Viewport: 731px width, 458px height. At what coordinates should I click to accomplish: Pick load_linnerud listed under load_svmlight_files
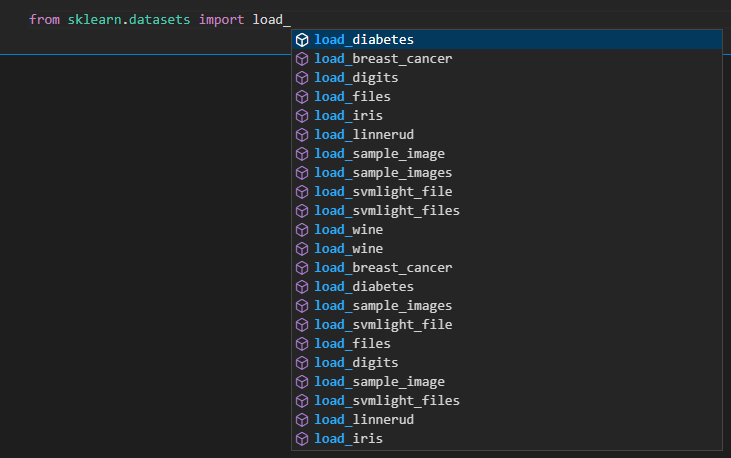click(x=507, y=420)
